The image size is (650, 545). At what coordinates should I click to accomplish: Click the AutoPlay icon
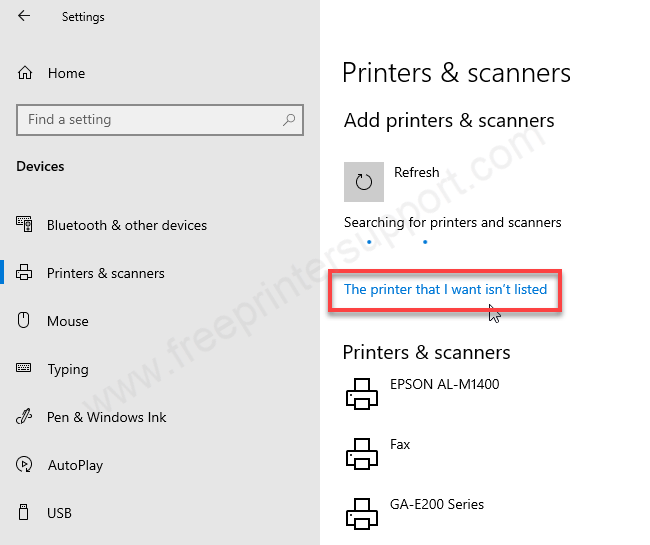tap(25, 465)
